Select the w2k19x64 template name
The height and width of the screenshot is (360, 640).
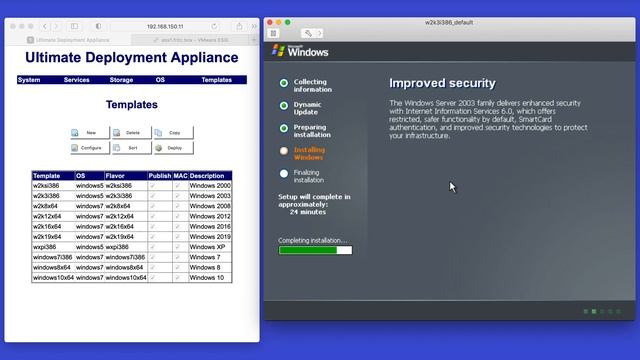click(47, 236)
